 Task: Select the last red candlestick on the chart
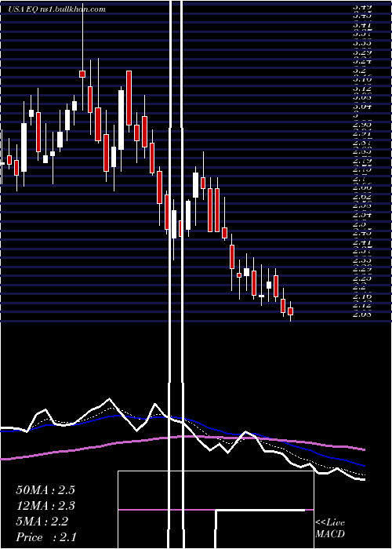point(290,311)
